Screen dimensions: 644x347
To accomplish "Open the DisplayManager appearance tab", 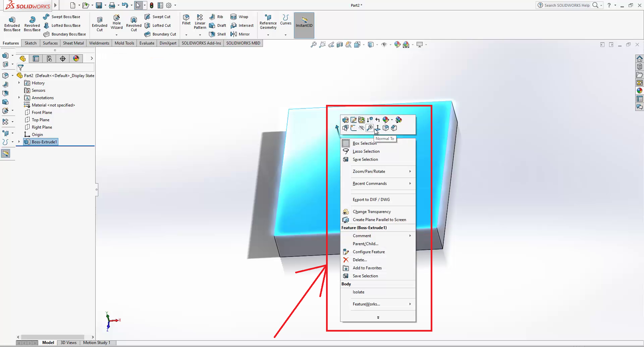I will click(76, 59).
